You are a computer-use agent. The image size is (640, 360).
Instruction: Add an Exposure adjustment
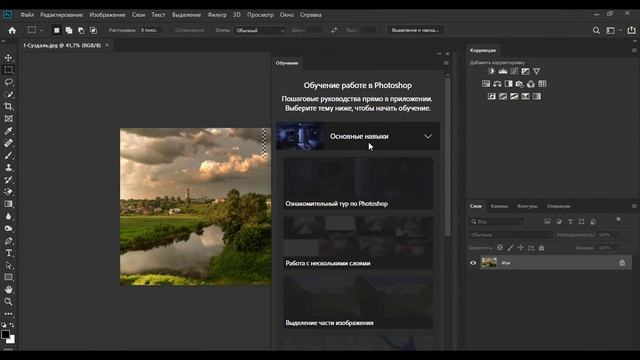click(x=525, y=71)
